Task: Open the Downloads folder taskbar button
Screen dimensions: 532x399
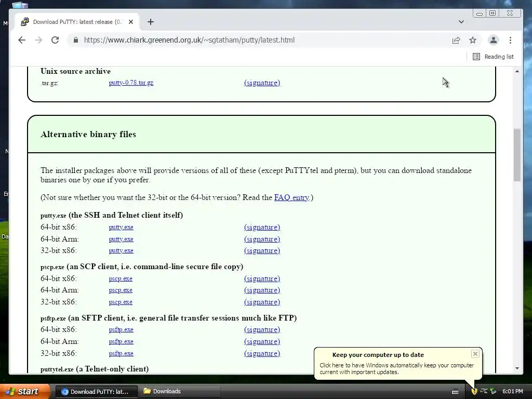Action: [179, 392]
